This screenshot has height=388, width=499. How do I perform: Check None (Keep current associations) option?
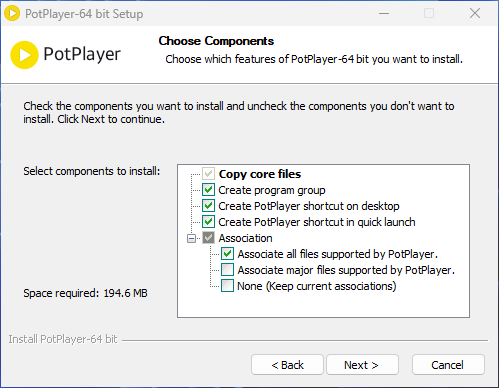[x=227, y=286]
